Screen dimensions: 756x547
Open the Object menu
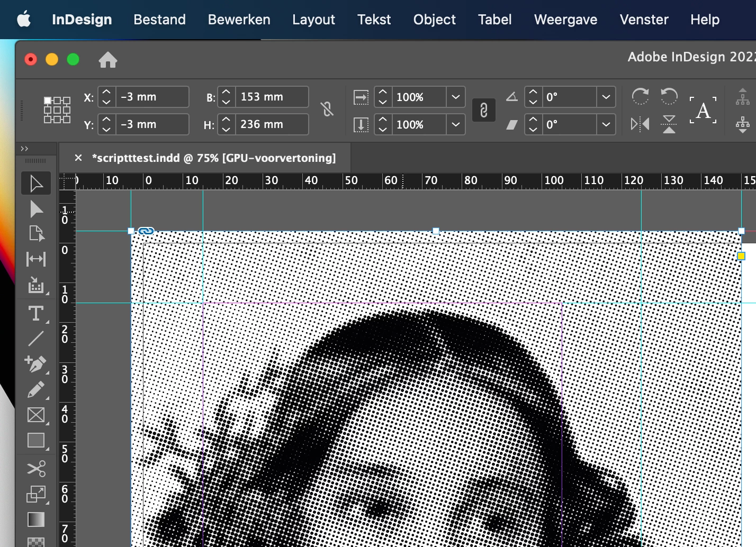[434, 20]
